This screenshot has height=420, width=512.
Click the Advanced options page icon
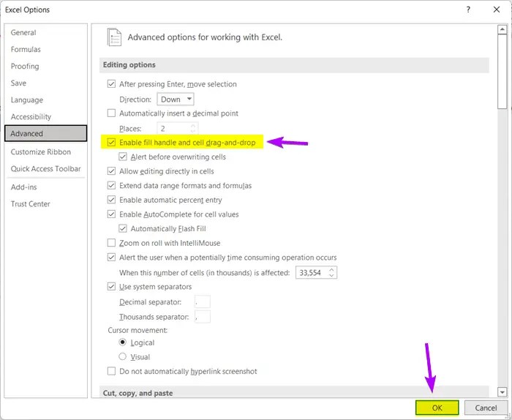(114, 37)
